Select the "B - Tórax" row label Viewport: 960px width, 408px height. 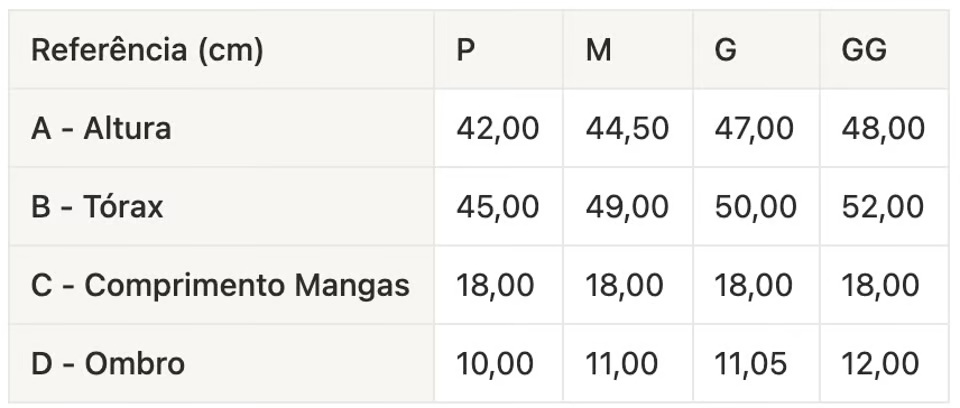[97, 207]
